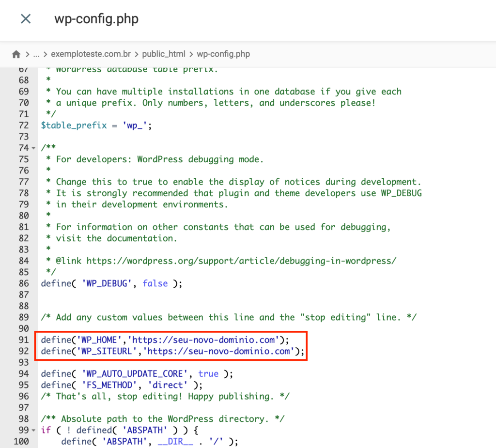Click the WP_DEBUG define line

click(x=112, y=283)
